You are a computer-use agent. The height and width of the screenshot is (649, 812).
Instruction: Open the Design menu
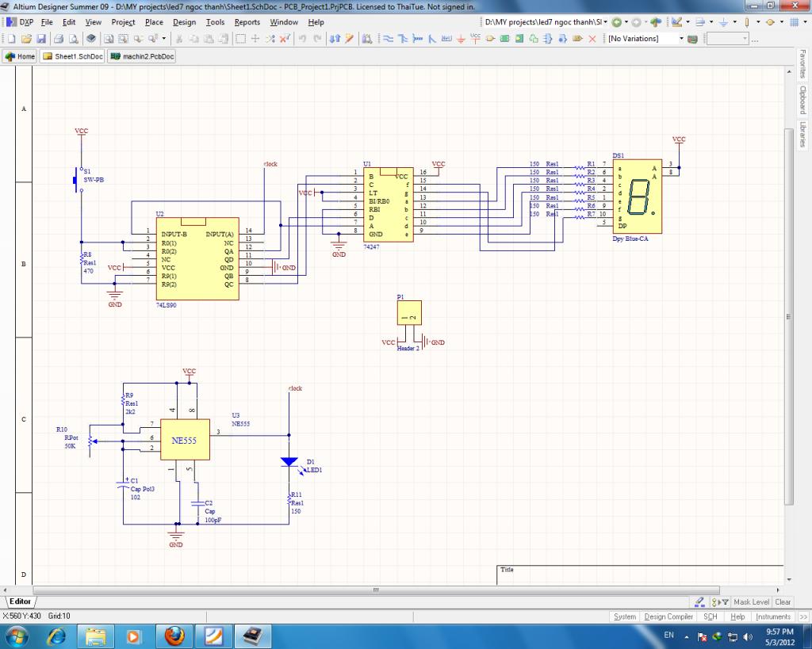pyautogui.click(x=184, y=22)
